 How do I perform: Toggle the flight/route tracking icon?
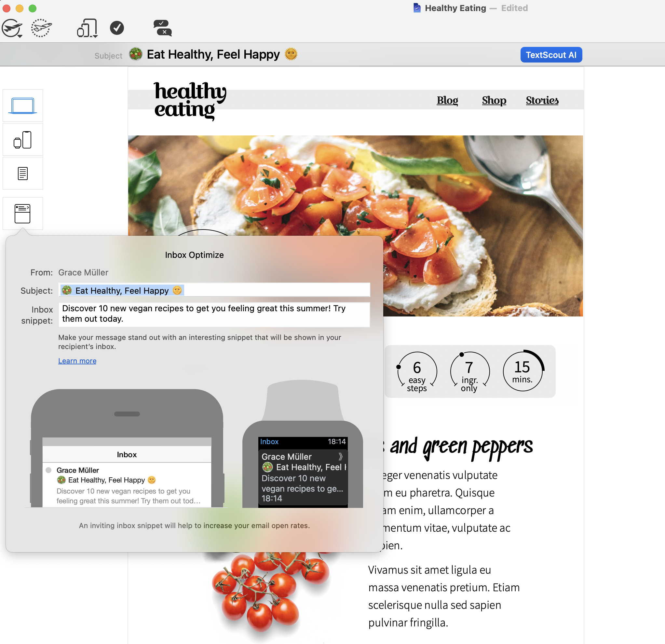(x=42, y=27)
